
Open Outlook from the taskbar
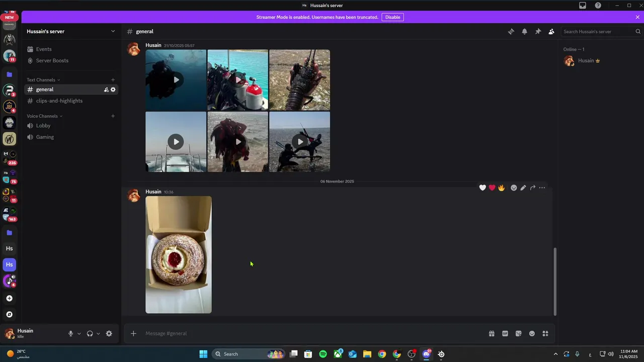click(x=353, y=354)
